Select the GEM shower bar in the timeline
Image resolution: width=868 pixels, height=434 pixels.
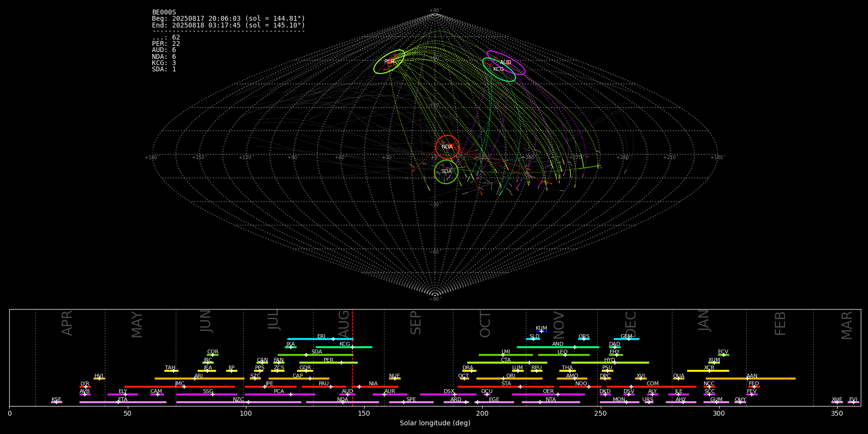626,339
